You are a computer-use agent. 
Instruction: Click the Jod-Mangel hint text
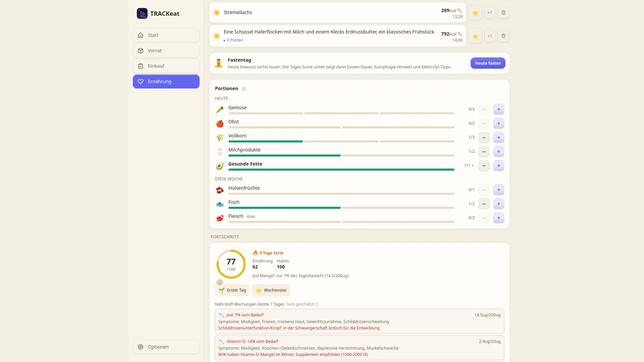pyautogui.click(x=301, y=276)
